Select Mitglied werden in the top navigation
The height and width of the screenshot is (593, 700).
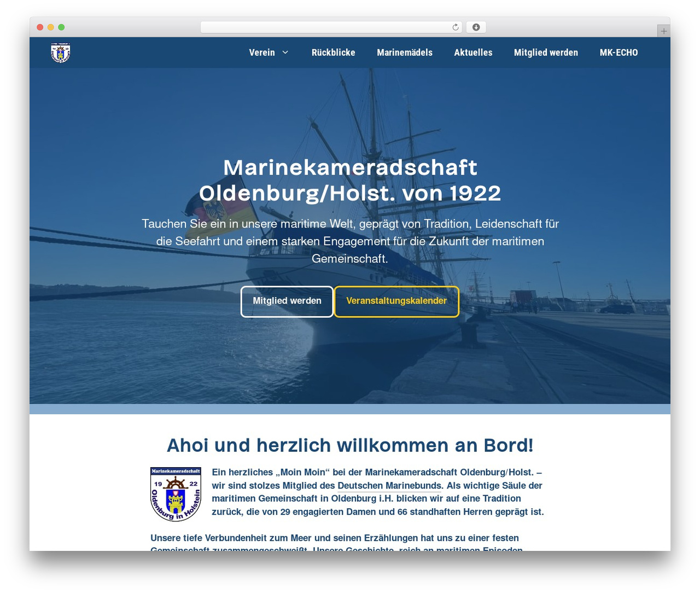pyautogui.click(x=546, y=53)
